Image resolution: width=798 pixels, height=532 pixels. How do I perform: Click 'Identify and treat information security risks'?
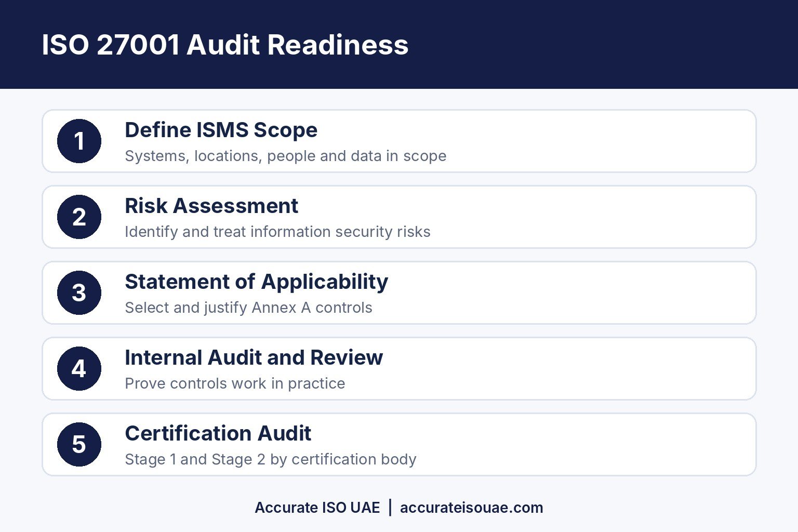click(277, 232)
